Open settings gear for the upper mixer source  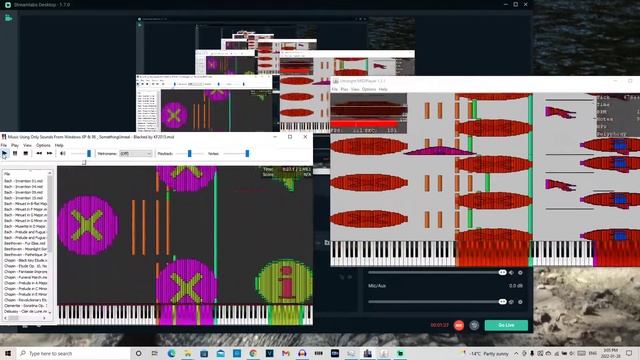pos(520,273)
